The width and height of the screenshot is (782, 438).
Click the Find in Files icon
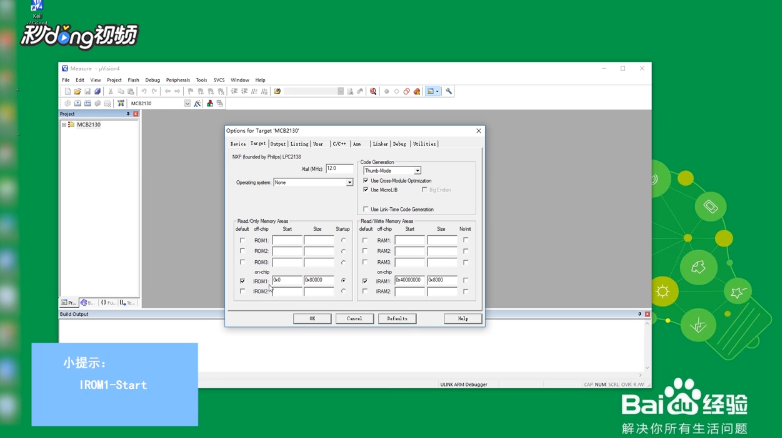278,91
